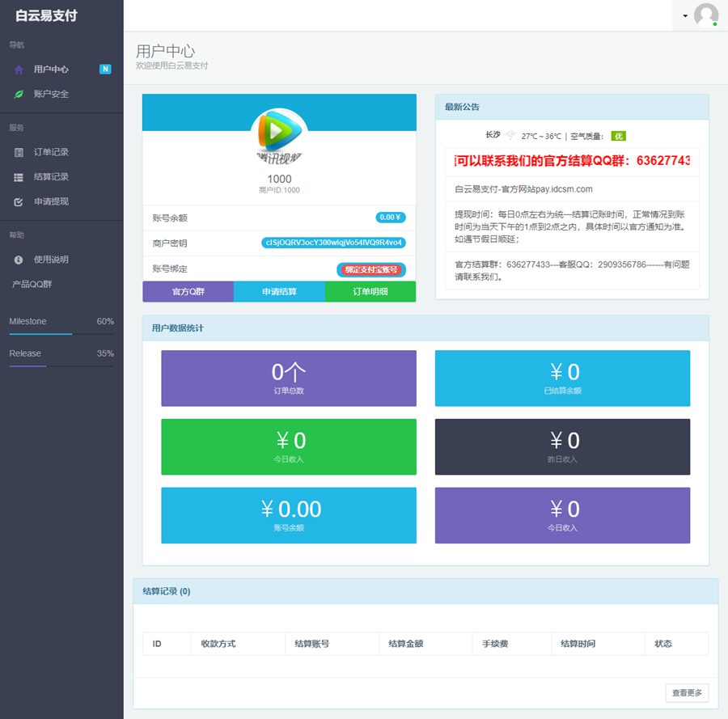Screen dimensions: 728x719
Task: Click the blue 已结算余额 stat card
Action: click(x=562, y=379)
